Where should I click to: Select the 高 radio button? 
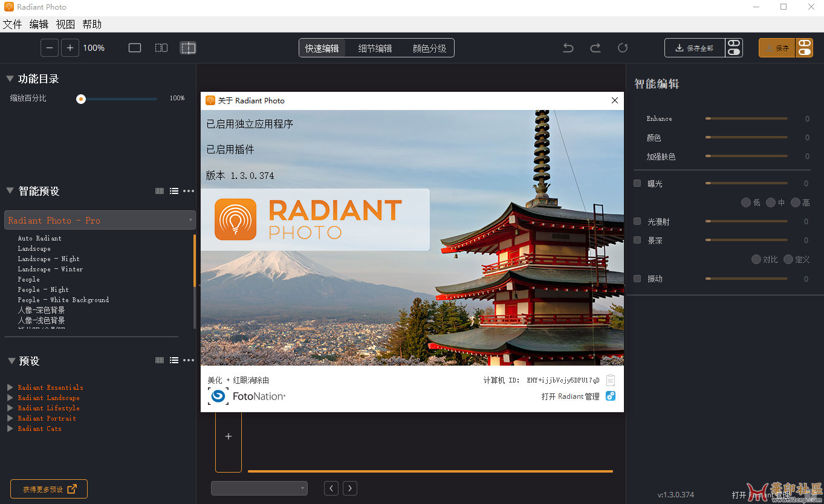coord(796,202)
